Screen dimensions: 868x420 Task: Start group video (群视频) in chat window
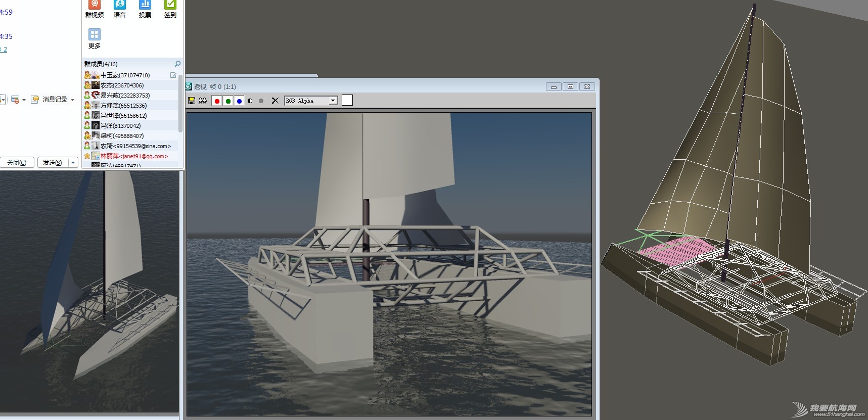tap(95, 9)
